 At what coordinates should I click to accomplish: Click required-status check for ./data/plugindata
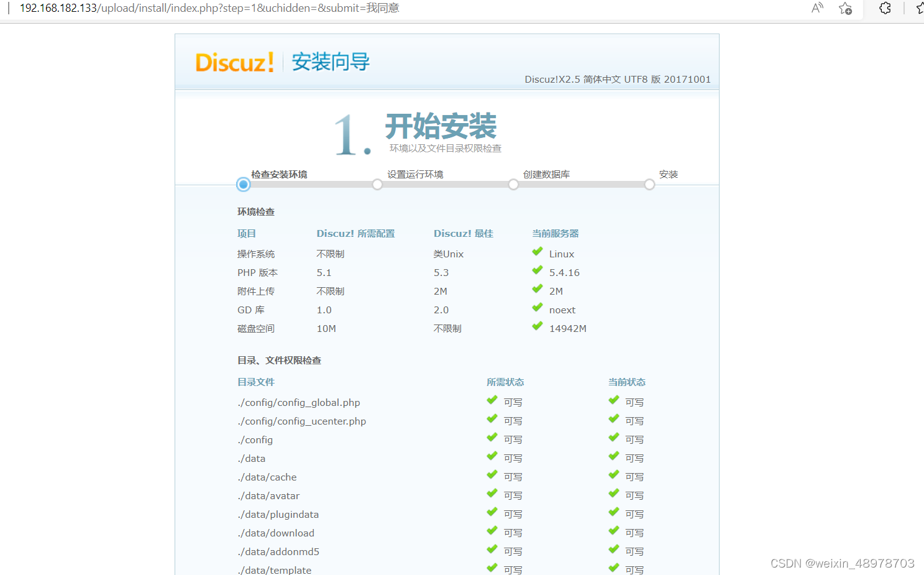[492, 512]
